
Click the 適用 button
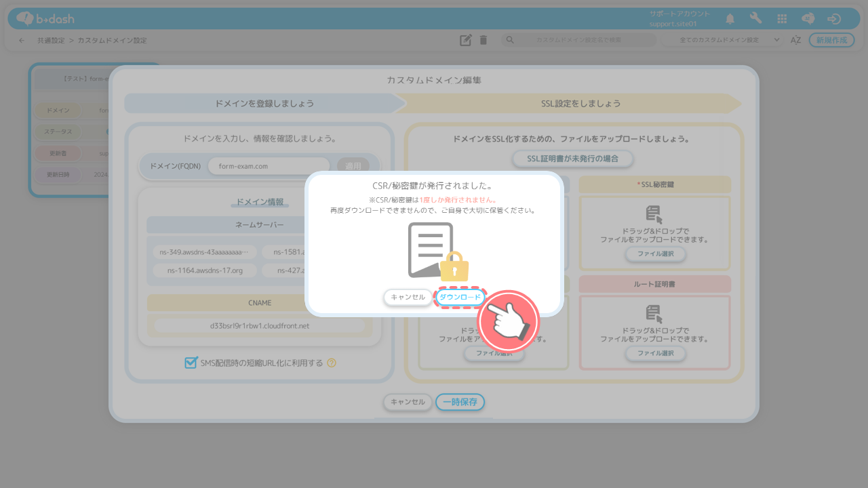coord(353,166)
